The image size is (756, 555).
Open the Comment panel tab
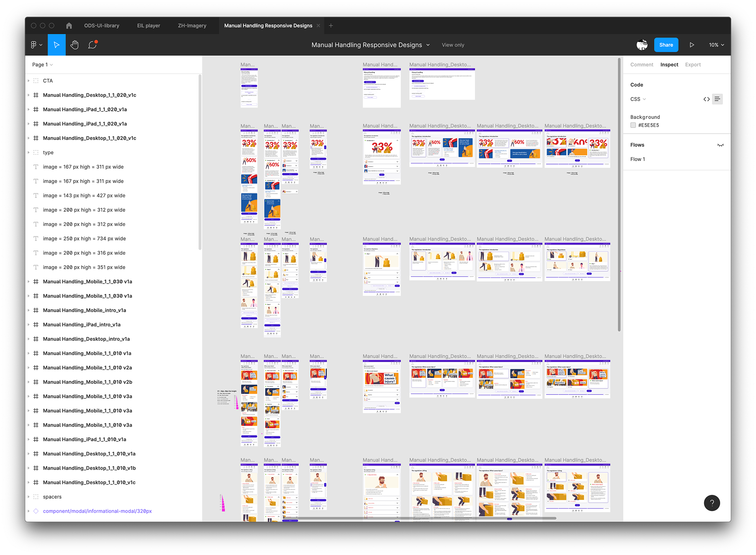click(x=641, y=65)
